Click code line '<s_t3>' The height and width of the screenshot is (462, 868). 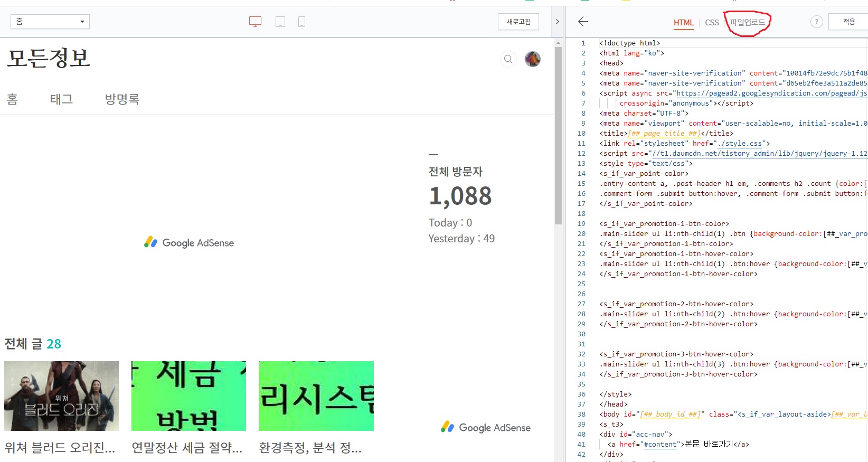tap(611, 425)
